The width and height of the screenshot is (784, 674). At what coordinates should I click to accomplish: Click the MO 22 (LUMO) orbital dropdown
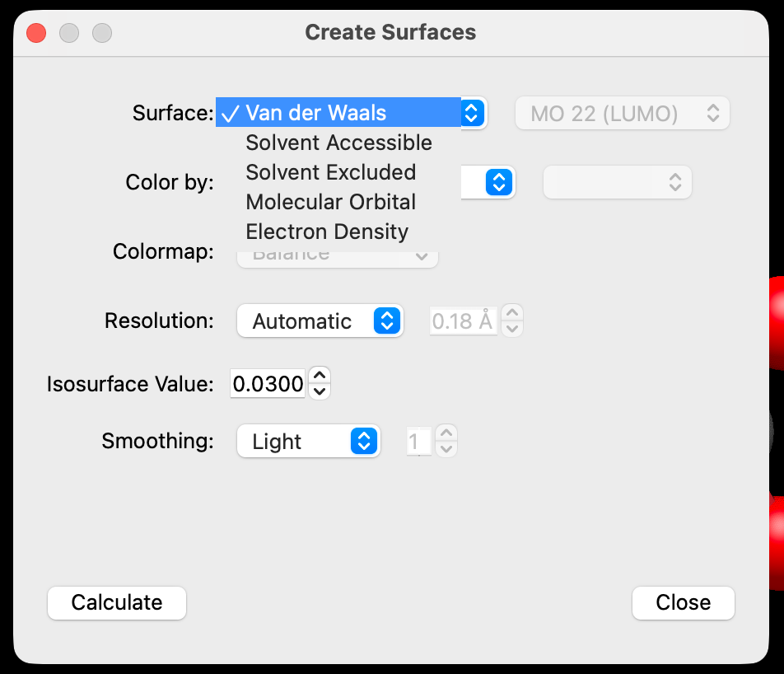623,114
